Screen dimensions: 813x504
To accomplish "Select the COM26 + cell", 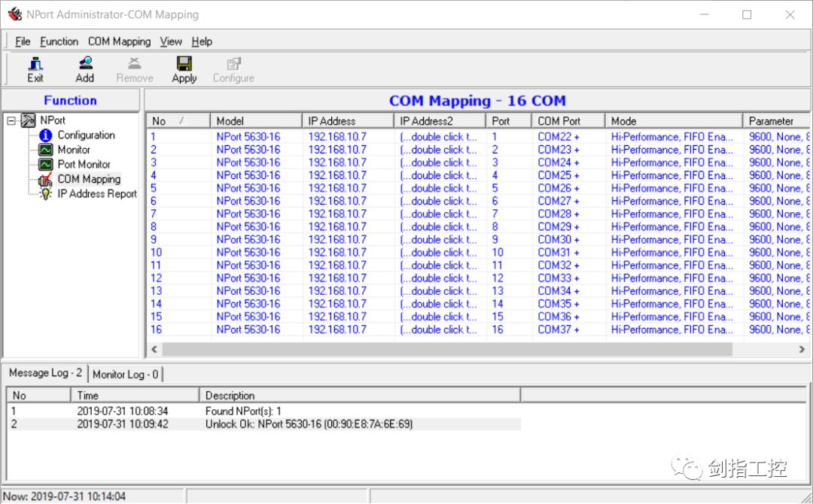I will (559, 188).
